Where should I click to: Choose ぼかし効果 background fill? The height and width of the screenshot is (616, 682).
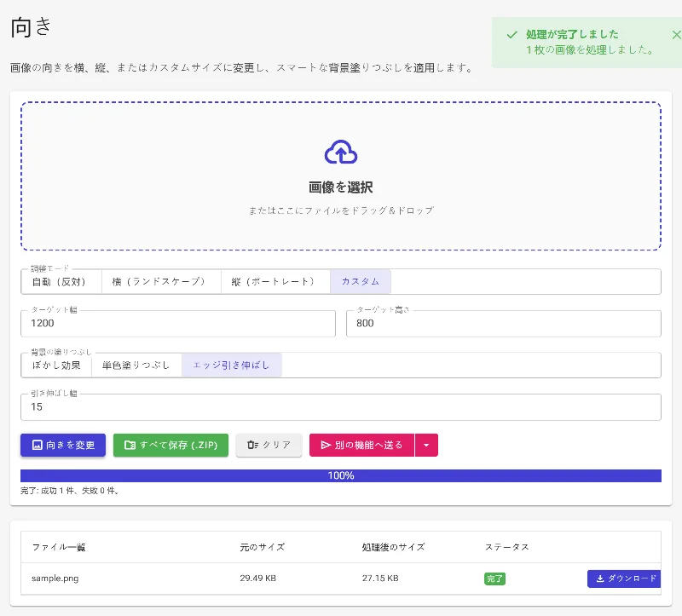[56, 366]
